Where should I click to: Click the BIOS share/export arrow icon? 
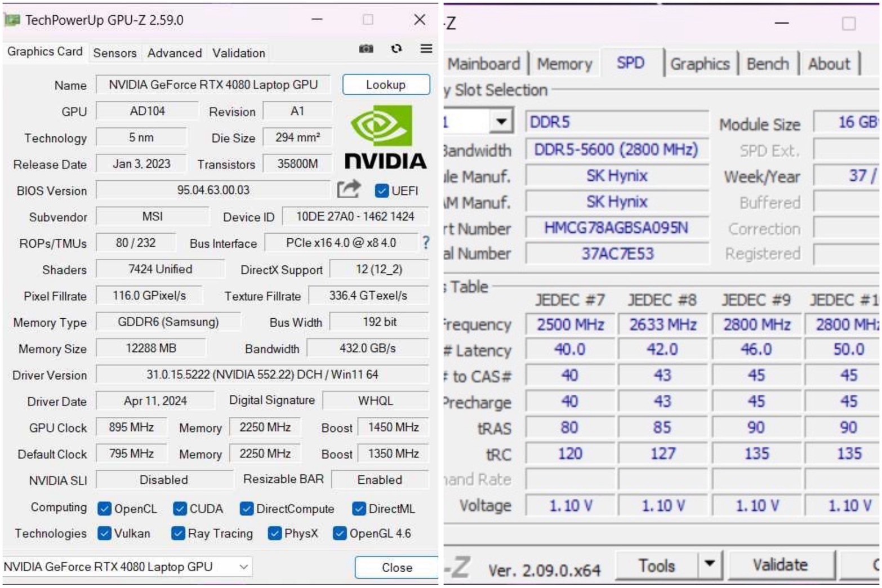[x=349, y=189]
